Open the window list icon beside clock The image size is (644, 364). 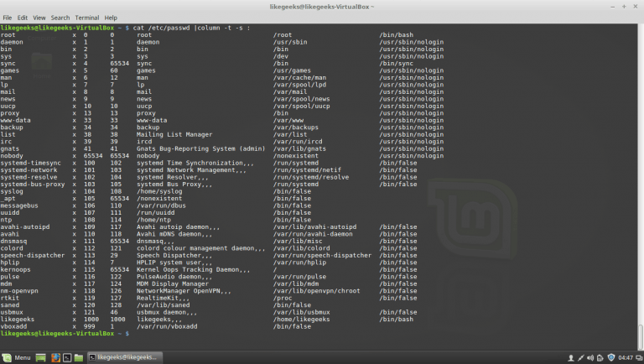(639, 358)
